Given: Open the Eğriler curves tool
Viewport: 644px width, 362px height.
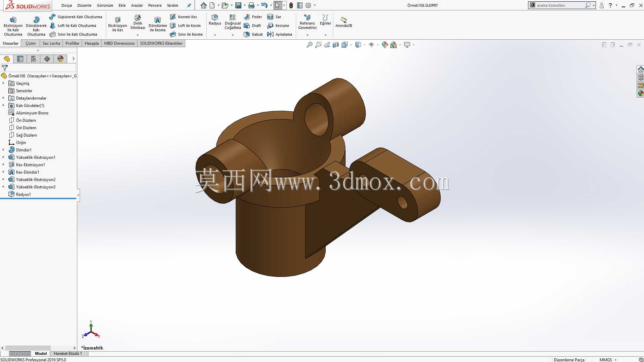Looking at the screenshot, I should click(325, 20).
